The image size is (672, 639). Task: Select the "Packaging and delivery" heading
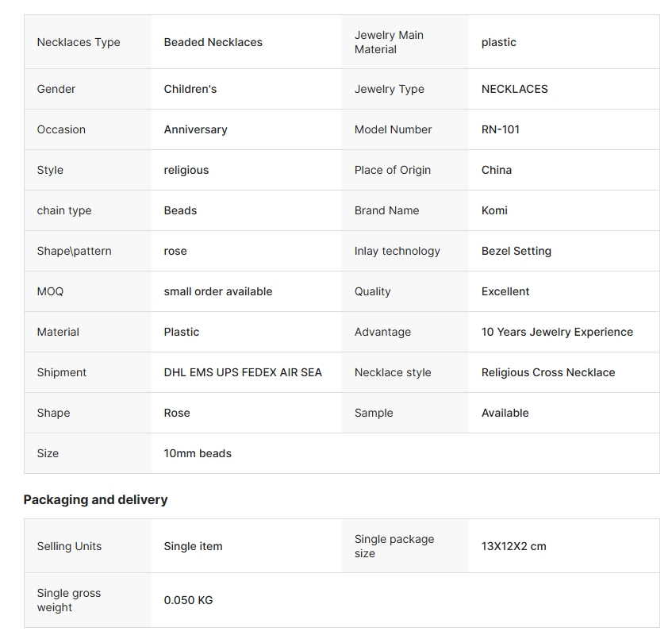click(x=95, y=499)
